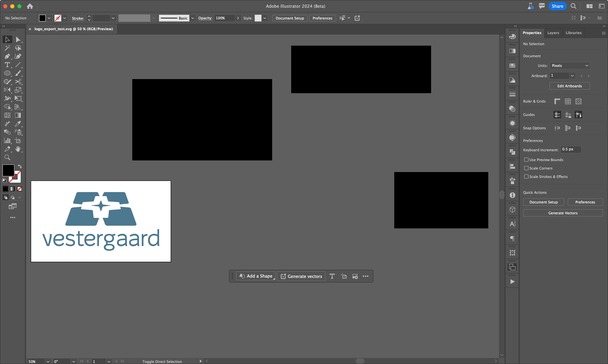Activate the Zoom tool in toolbar
This screenshot has height=364, width=608.
click(x=7, y=157)
